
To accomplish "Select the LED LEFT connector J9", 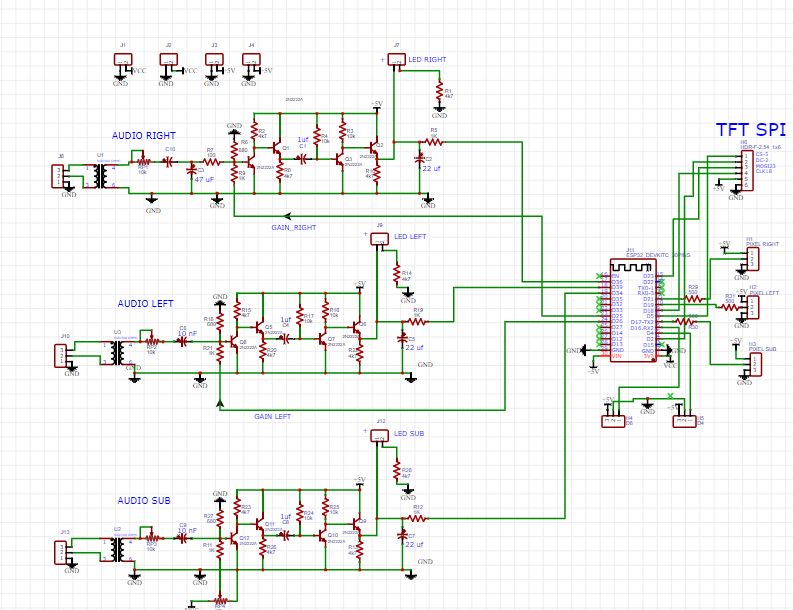I will 379,239.
